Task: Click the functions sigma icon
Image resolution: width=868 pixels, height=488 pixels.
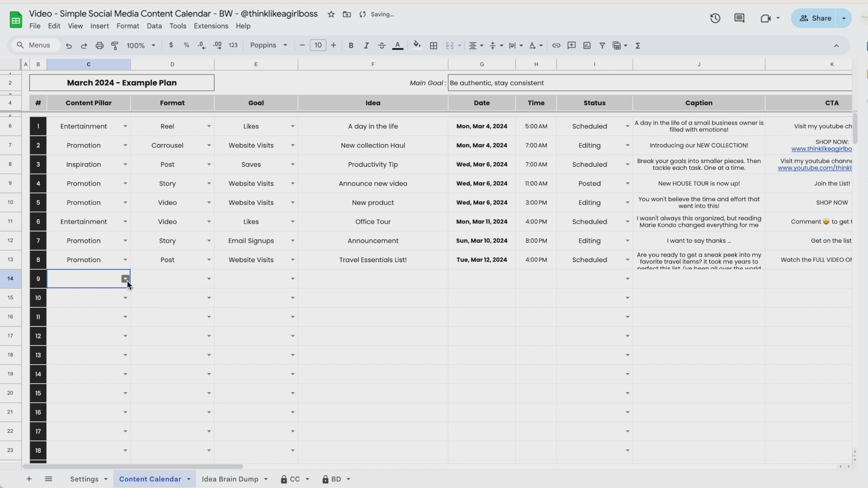Action: 638,46
